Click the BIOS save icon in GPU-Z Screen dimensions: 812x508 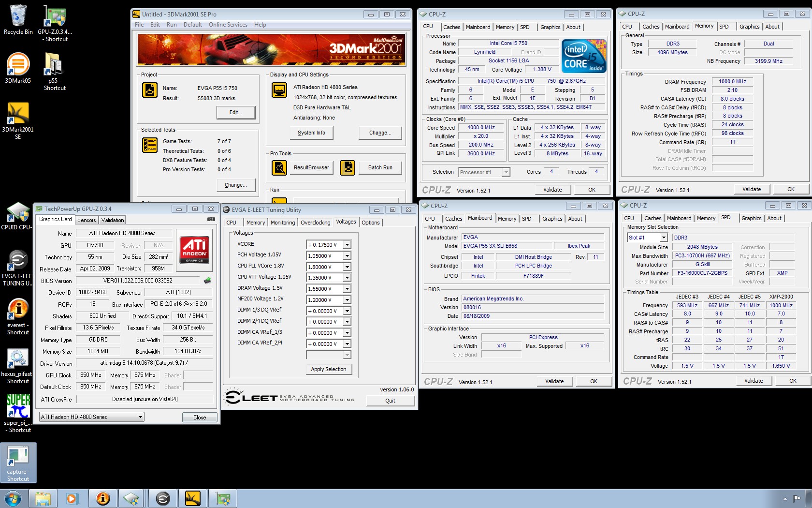point(207,280)
